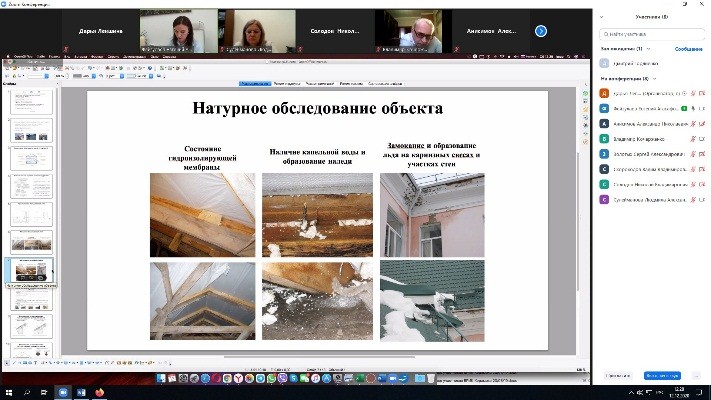Show next participants with the blue gallery arrow
Viewport: 711px width, 400px height.
[541, 31]
